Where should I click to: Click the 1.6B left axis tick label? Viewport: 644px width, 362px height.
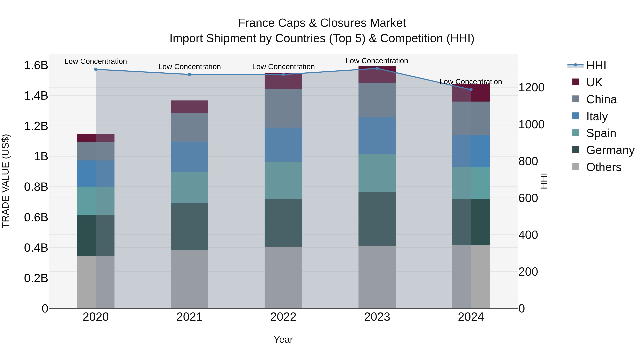tap(36, 65)
